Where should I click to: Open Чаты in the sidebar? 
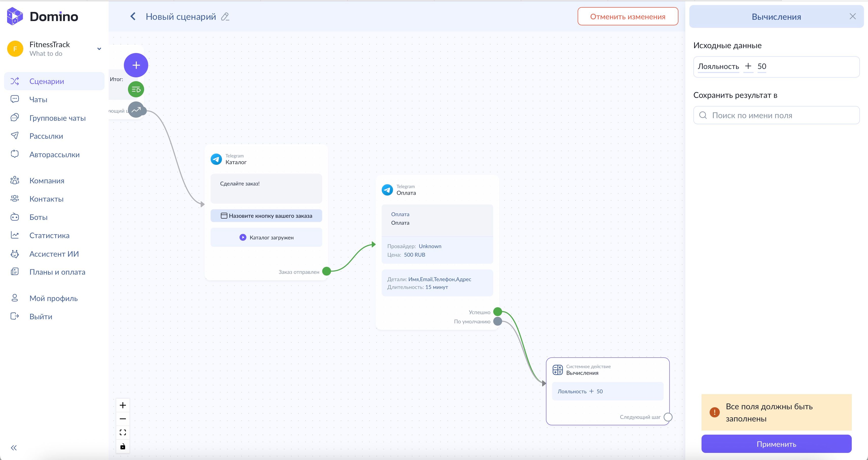[38, 99]
